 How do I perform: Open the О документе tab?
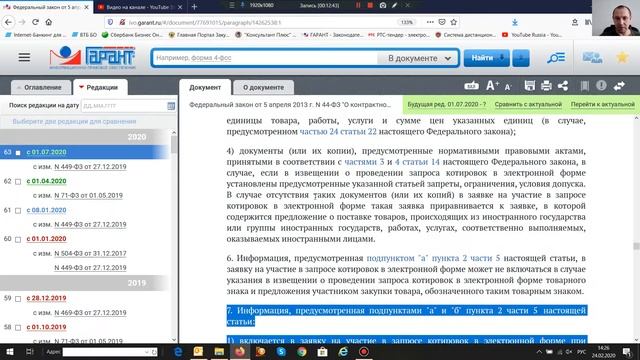coord(263,87)
